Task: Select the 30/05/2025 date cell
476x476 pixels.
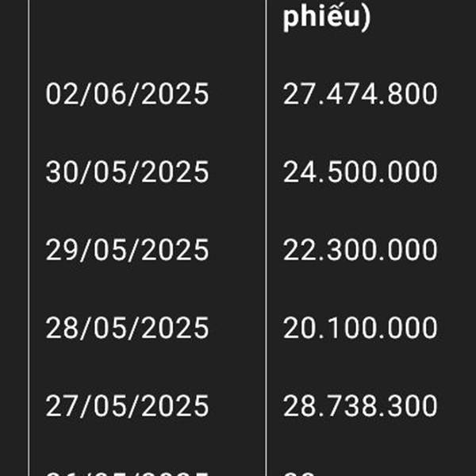Action: (x=127, y=172)
